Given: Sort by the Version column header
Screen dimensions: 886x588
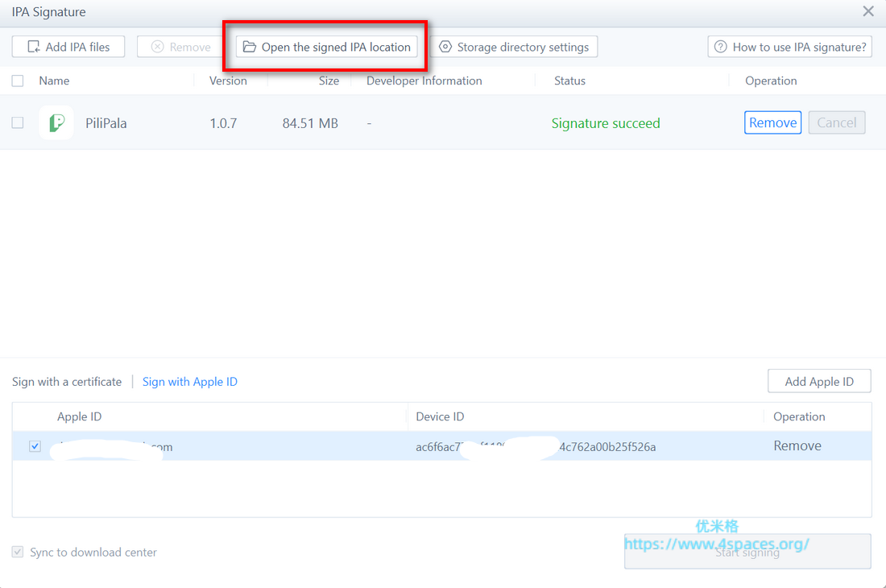Looking at the screenshot, I should [228, 81].
